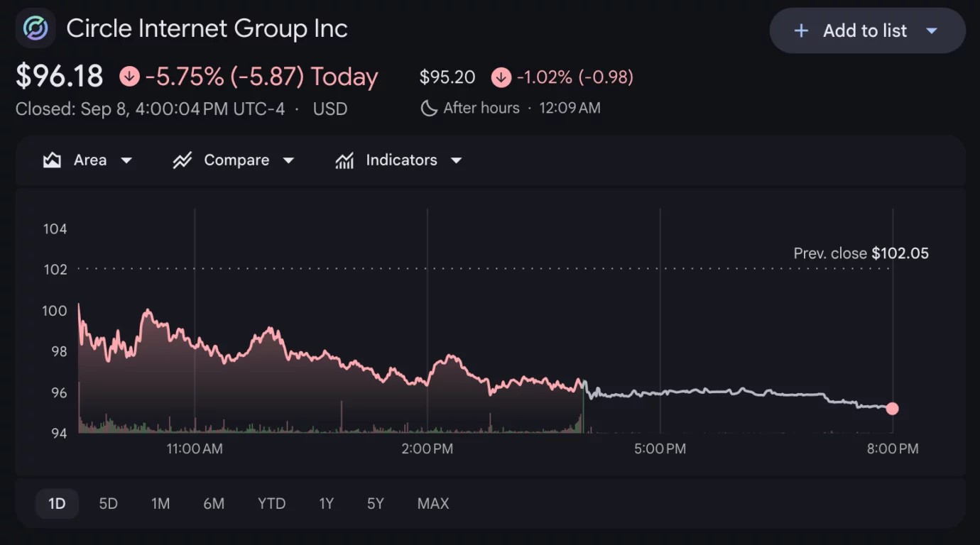
Task: Click the Indicators chart icon
Action: pos(344,160)
